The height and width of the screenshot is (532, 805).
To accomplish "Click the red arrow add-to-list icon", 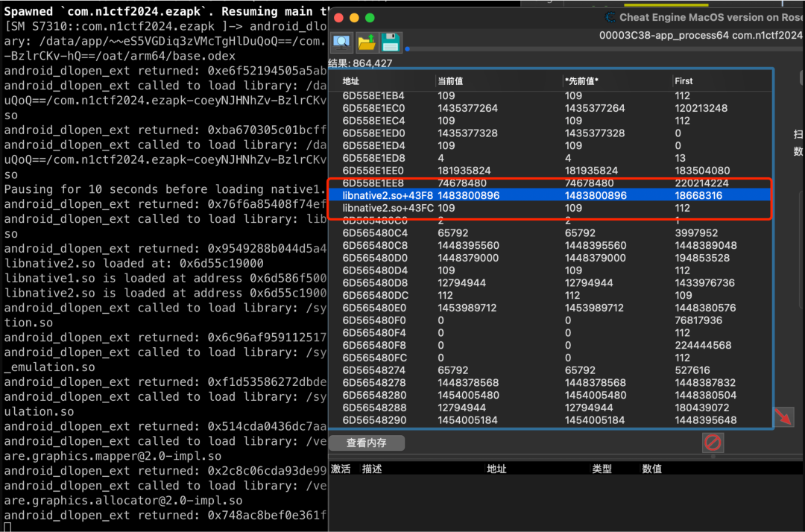I will pos(783,417).
